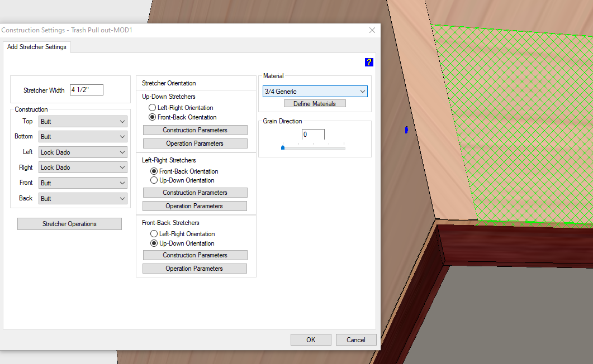Viewport: 593px width, 364px height.
Task: Select Left-Right Orientation for Front-Back Stretchers
Action: (x=154, y=234)
